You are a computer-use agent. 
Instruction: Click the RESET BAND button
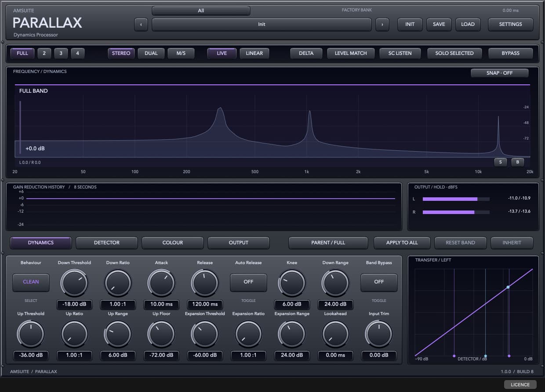click(460, 243)
